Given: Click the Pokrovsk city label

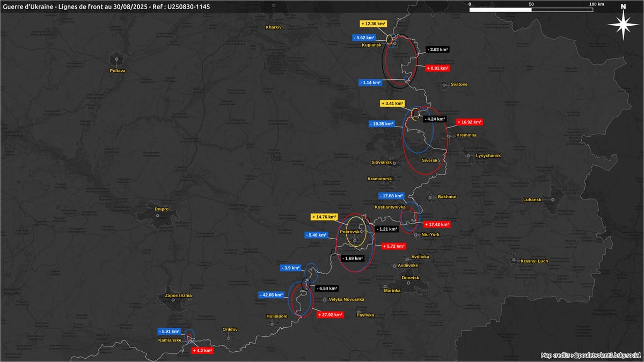Looking at the screenshot, I should pos(349,232).
